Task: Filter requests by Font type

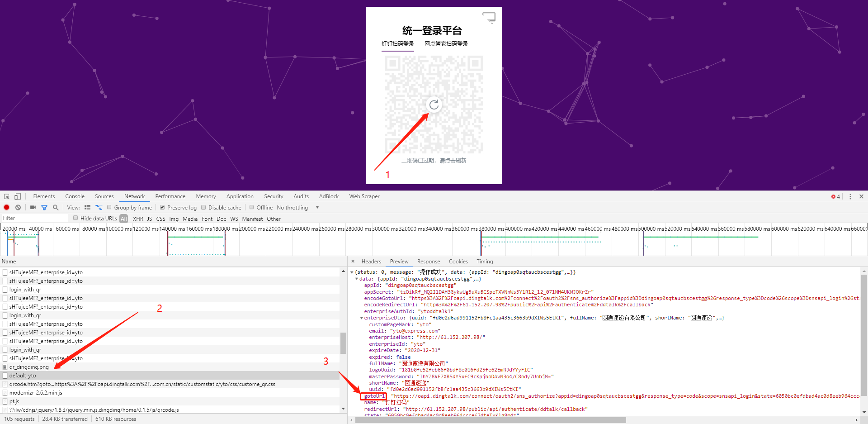Action: click(207, 219)
